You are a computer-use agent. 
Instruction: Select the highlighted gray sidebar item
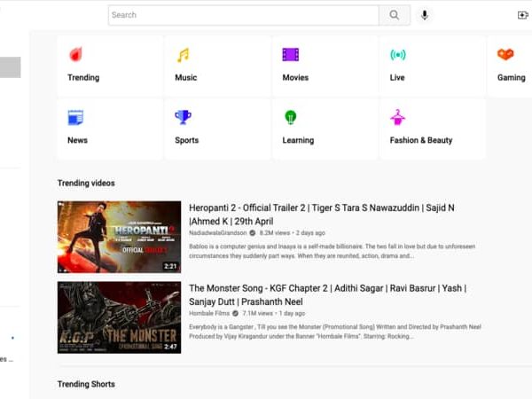(x=10, y=67)
